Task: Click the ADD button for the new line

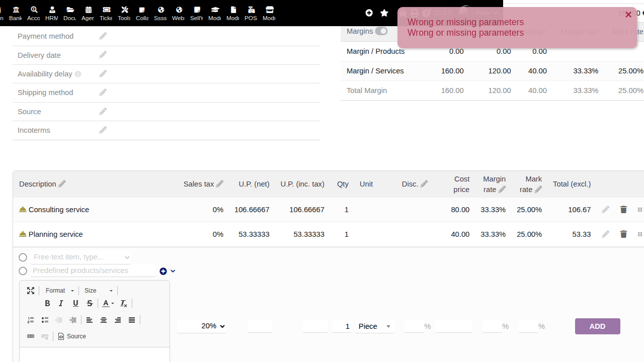Action: point(598,326)
